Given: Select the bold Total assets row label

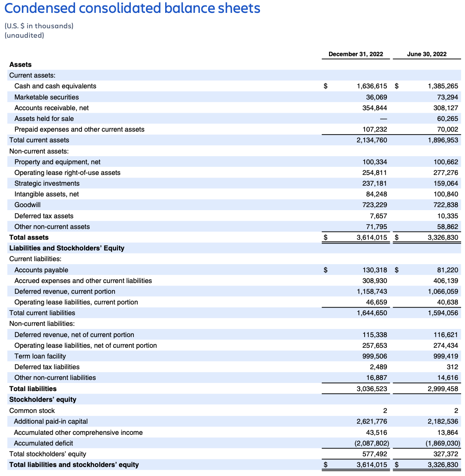Looking at the screenshot, I should point(29,238).
